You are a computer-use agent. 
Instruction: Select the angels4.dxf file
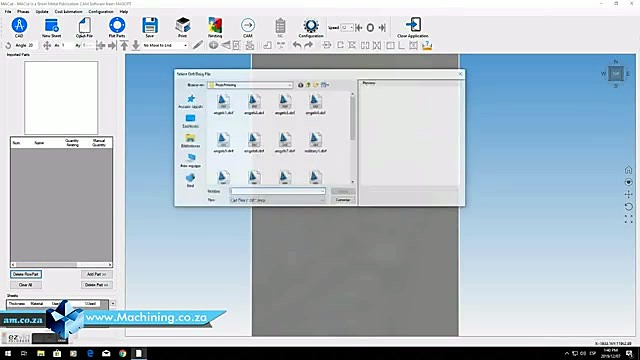click(315, 104)
